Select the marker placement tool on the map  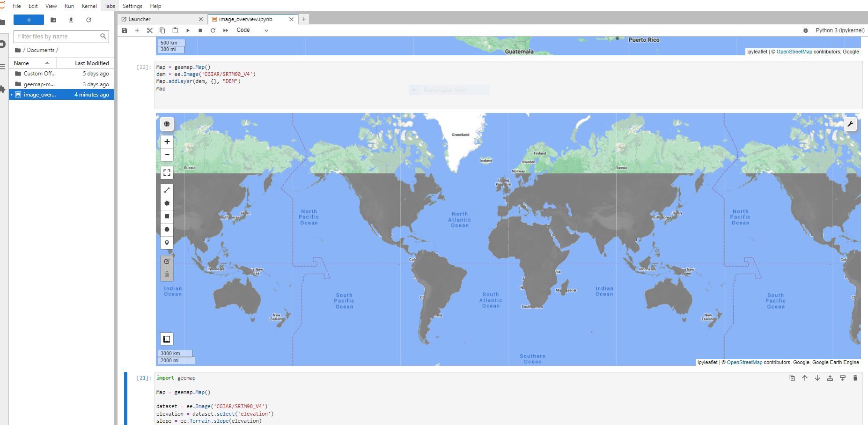click(167, 242)
